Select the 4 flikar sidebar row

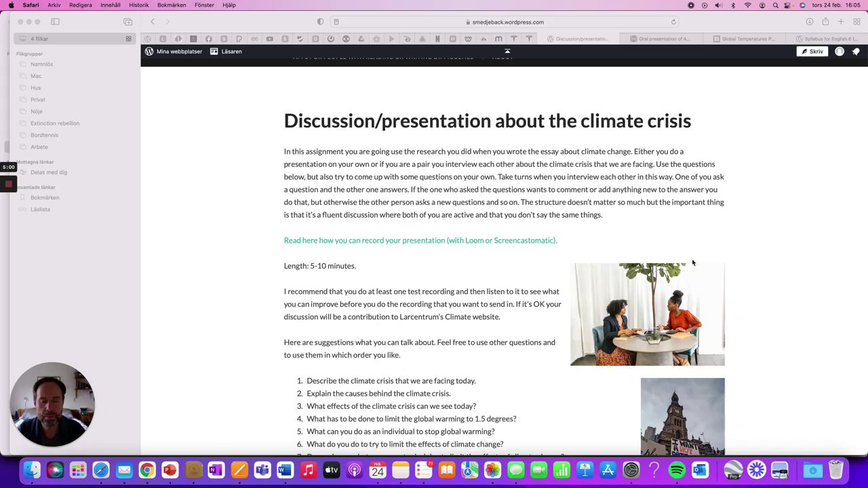pos(75,39)
